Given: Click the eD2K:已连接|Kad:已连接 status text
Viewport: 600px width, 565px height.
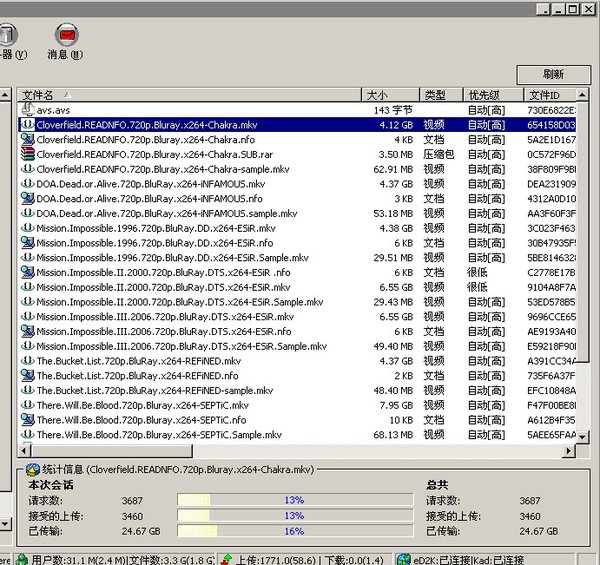Looking at the screenshot, I should click(x=469, y=560).
